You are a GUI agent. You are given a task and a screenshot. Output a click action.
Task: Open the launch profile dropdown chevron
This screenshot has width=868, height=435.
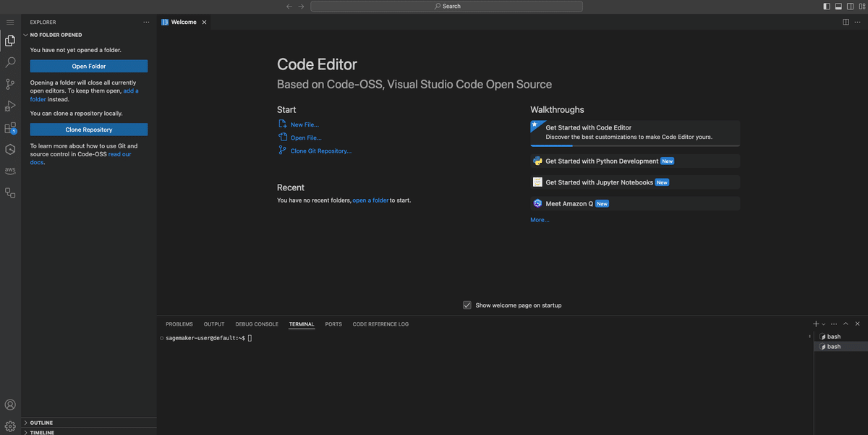(823, 324)
